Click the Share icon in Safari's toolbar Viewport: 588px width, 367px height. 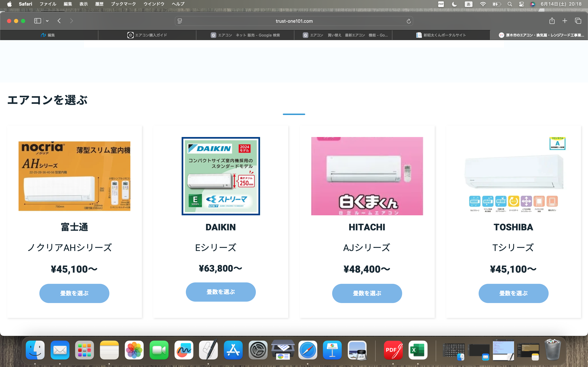552,21
